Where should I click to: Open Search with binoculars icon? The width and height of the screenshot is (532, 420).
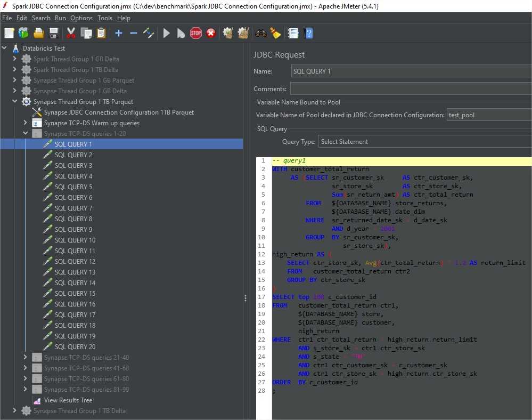coord(260,33)
